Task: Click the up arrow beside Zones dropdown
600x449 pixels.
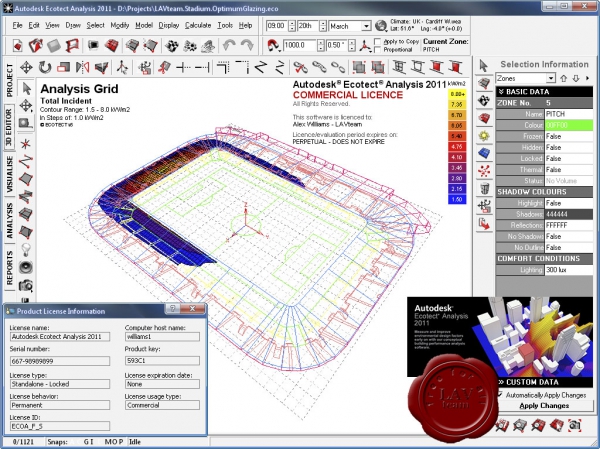Action: click(563, 78)
